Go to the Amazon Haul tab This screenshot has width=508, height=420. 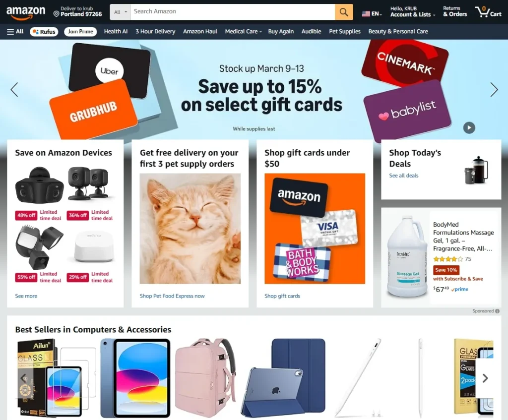[x=200, y=31]
